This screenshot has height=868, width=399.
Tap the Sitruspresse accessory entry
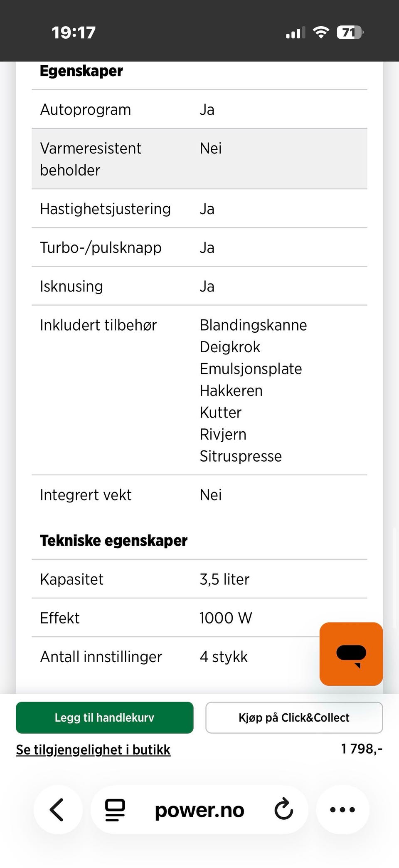[x=241, y=456]
